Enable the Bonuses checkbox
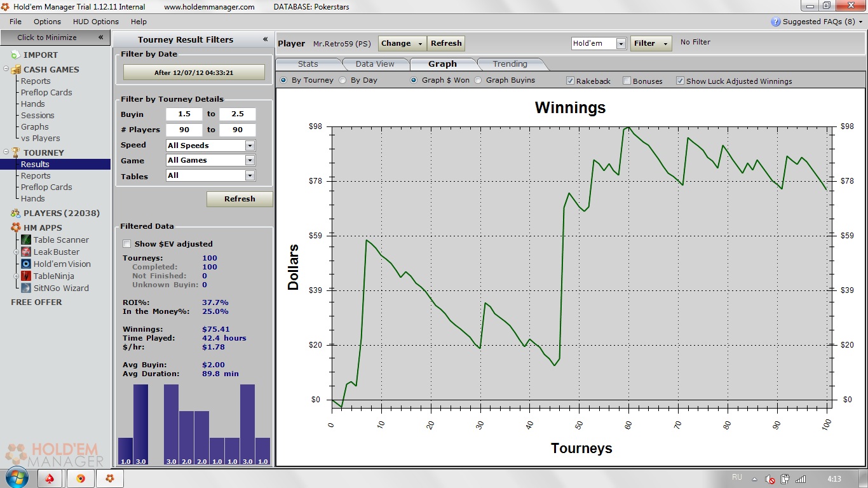868x488 pixels. pyautogui.click(x=627, y=81)
